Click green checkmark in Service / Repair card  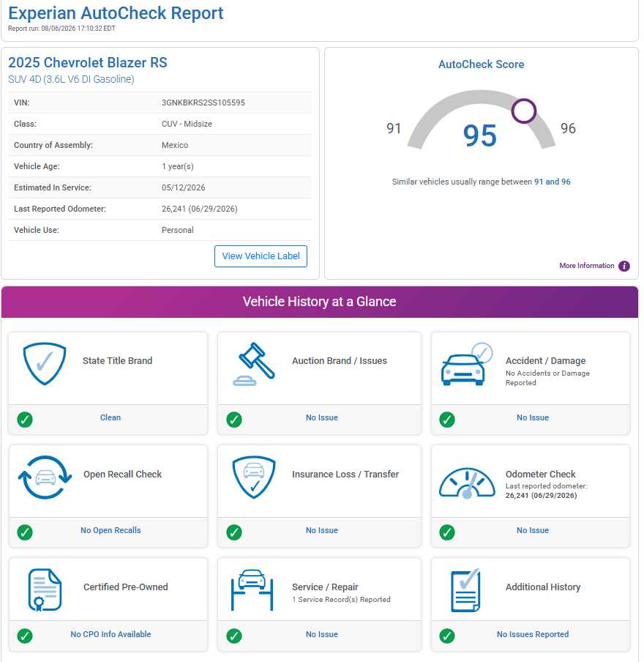pyautogui.click(x=234, y=636)
